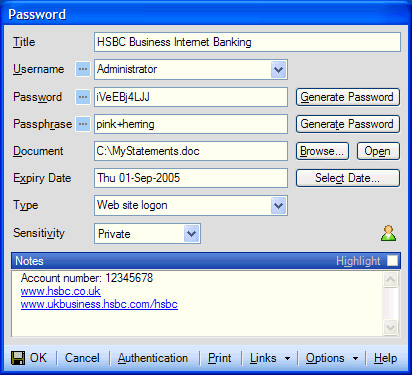Click the ellipsis icon beside Username

click(83, 69)
